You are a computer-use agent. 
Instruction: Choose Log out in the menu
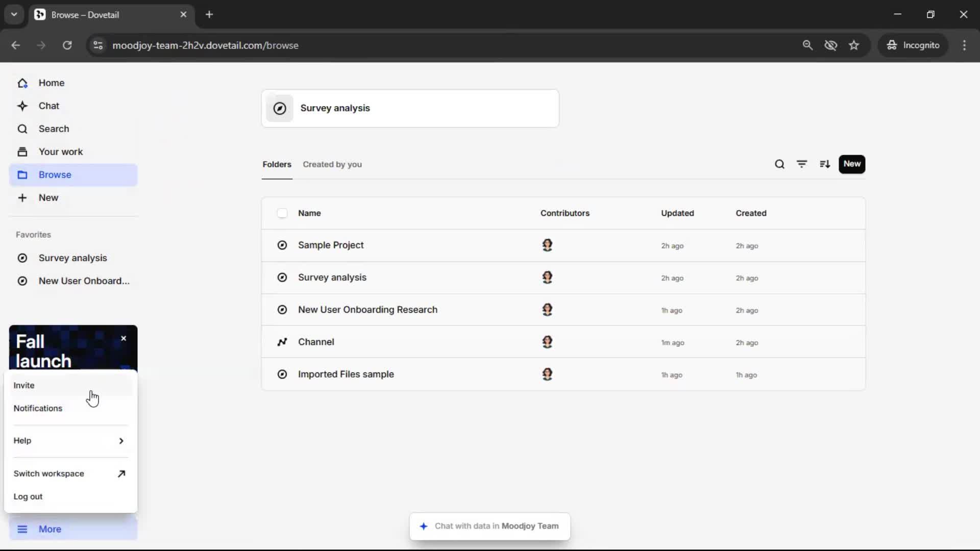(x=28, y=496)
